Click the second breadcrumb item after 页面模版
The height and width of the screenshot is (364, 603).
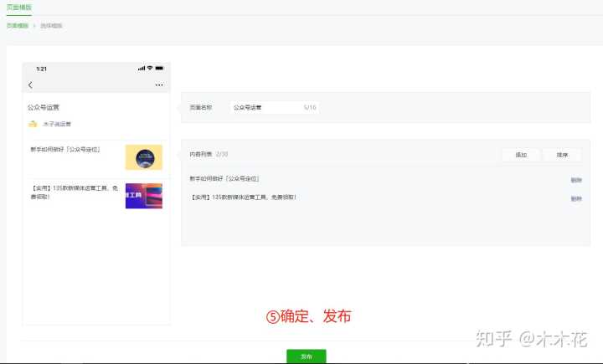click(x=51, y=26)
